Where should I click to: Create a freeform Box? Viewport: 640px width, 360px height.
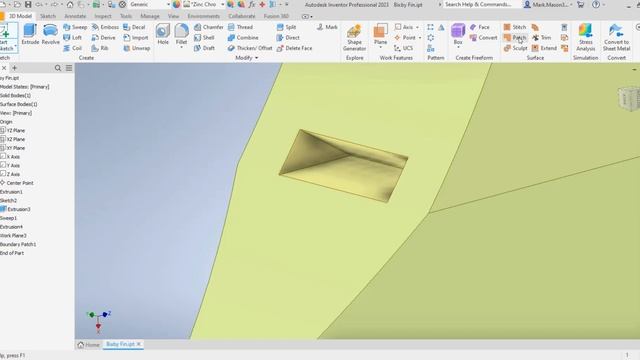tap(458, 34)
